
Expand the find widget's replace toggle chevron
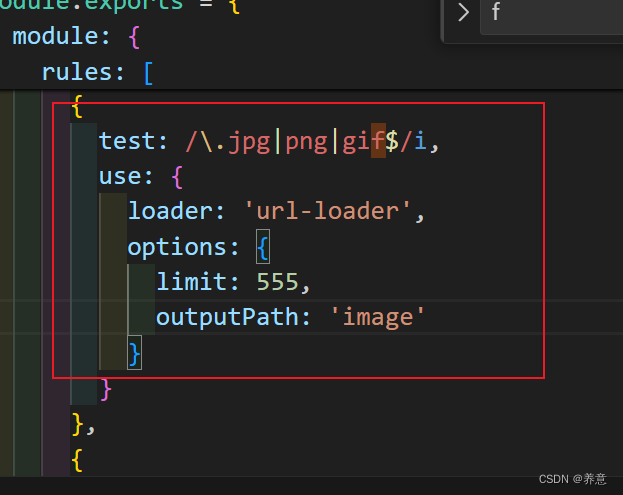[463, 13]
